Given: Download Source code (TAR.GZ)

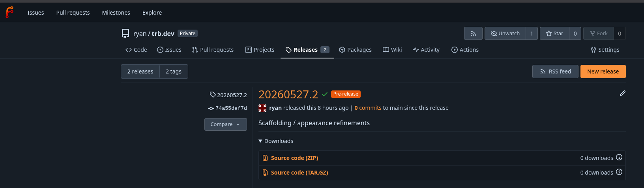Looking at the screenshot, I should click(300, 173).
